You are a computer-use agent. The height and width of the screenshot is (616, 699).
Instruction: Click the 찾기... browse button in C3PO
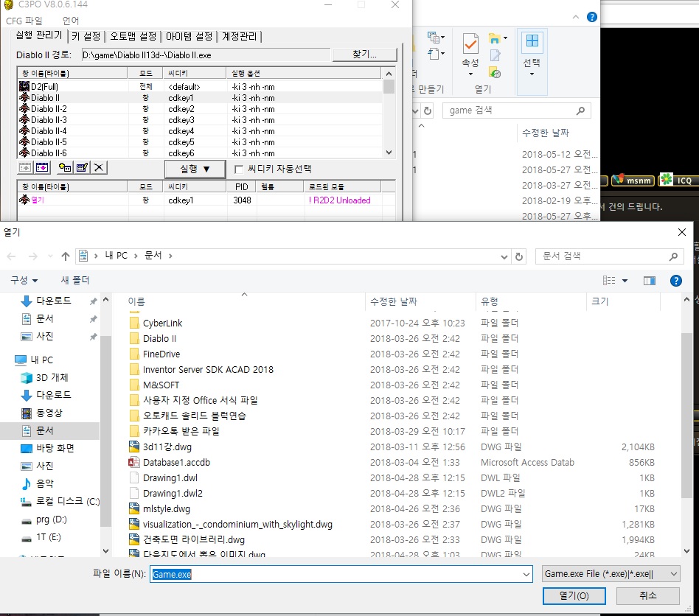365,55
